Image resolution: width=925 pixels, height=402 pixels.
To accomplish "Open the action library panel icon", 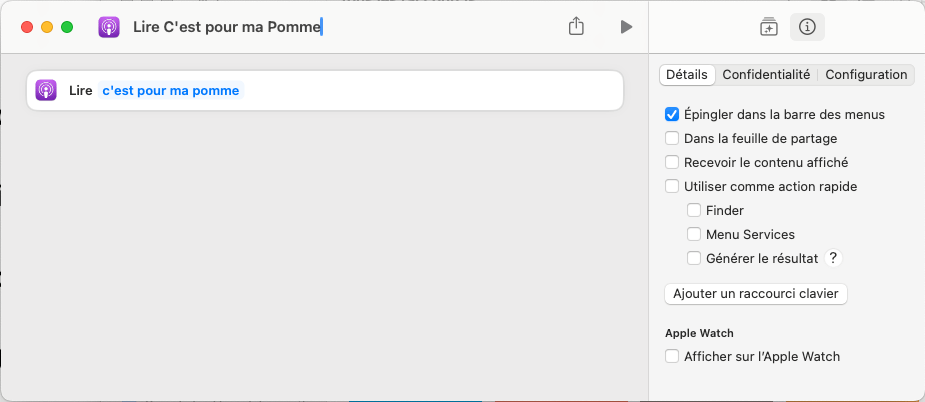I will pyautogui.click(x=768, y=27).
